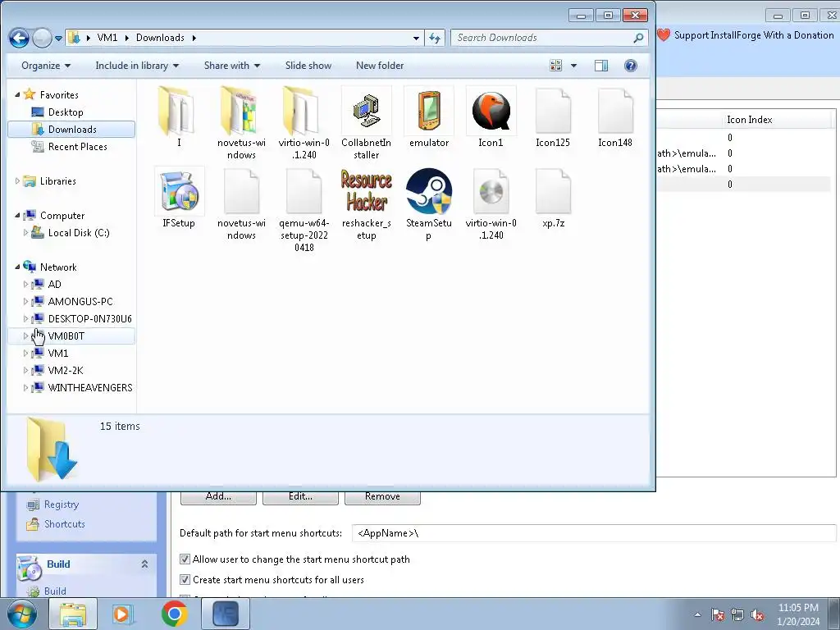Open the views options dropdown arrow
The height and width of the screenshot is (630, 840).
click(x=573, y=66)
